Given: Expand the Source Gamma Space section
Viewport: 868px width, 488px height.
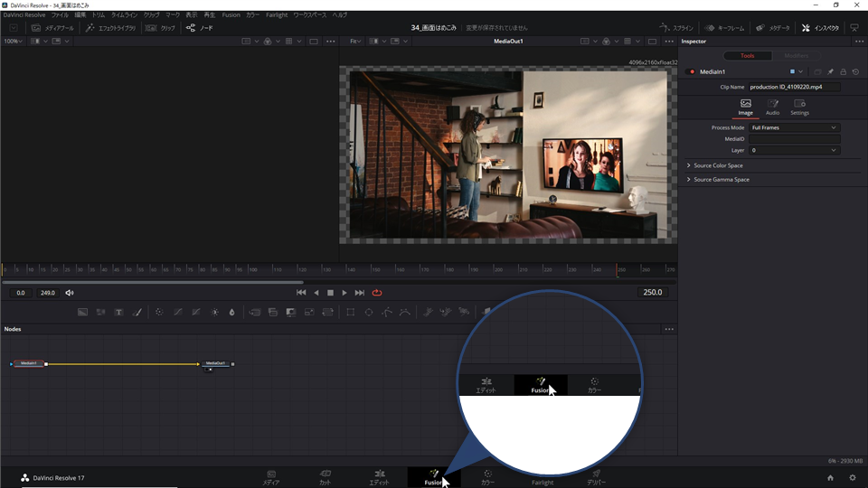Looking at the screenshot, I should pyautogui.click(x=721, y=180).
